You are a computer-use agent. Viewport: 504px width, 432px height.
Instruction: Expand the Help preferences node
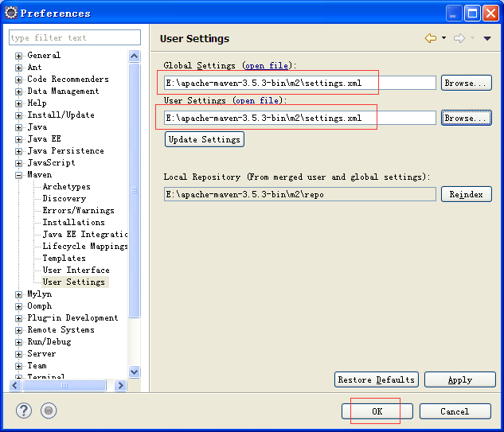point(18,103)
